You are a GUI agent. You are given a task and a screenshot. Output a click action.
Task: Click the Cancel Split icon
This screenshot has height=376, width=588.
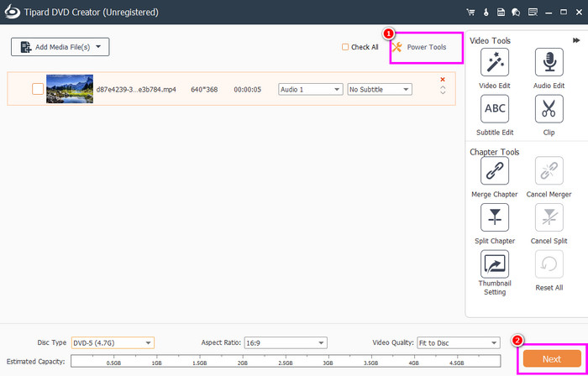tap(549, 217)
